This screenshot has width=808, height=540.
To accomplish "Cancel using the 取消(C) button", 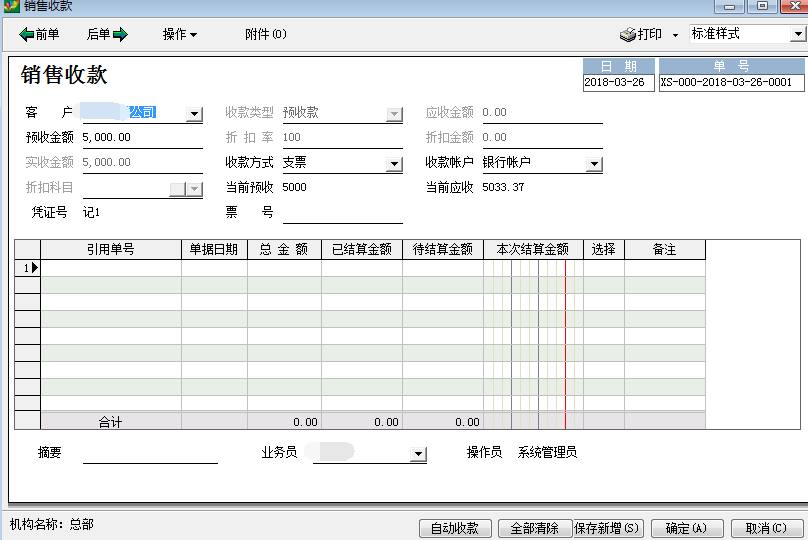I will (766, 528).
